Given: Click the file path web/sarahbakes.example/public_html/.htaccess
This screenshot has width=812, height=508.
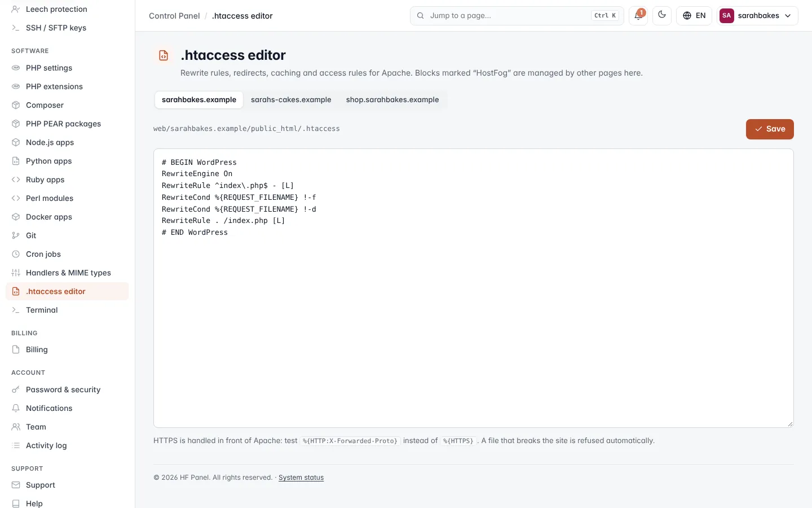Looking at the screenshot, I should click(246, 129).
